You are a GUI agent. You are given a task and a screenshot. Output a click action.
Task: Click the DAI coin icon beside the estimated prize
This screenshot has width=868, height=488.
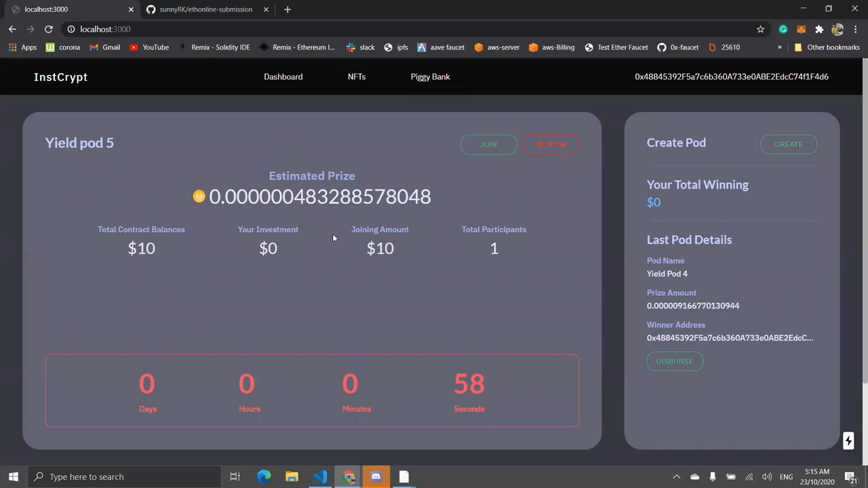click(x=199, y=196)
